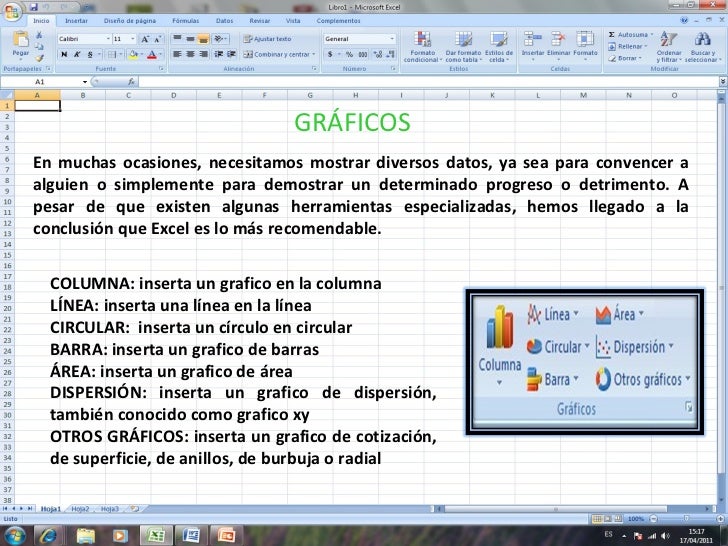
Task: Open General number format dropdown
Action: coord(392,39)
